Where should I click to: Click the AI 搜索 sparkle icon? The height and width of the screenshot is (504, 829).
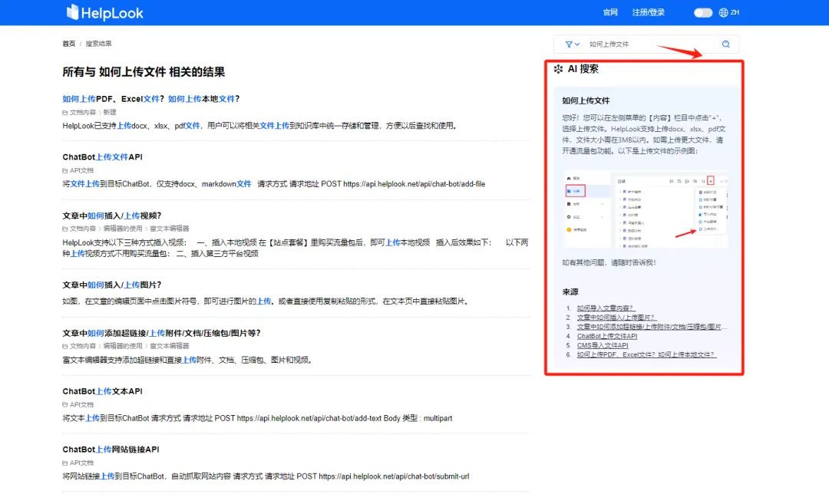tap(558, 69)
